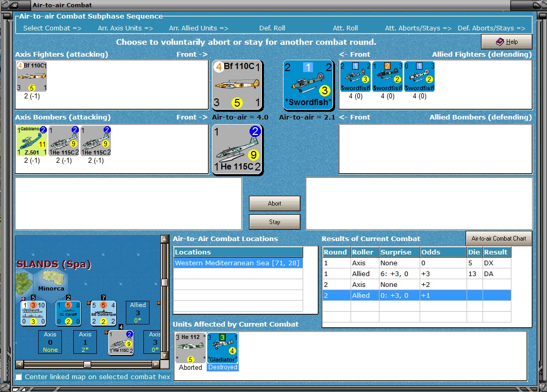The height and width of the screenshot is (392, 547).
Task: Click the Def. Roll subphase step
Action: pyautogui.click(x=272, y=28)
